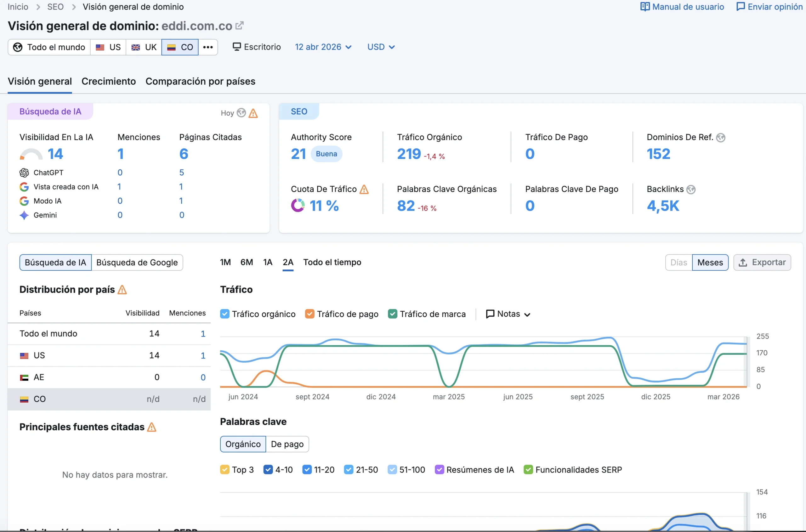This screenshot has width=806, height=532.
Task: Select Todo el tiempo time range
Action: pyautogui.click(x=332, y=262)
